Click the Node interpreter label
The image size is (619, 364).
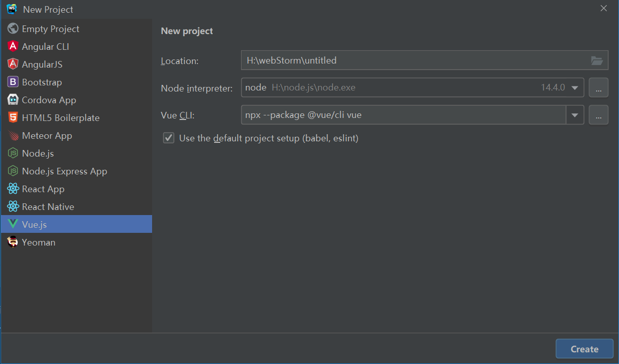(x=197, y=88)
